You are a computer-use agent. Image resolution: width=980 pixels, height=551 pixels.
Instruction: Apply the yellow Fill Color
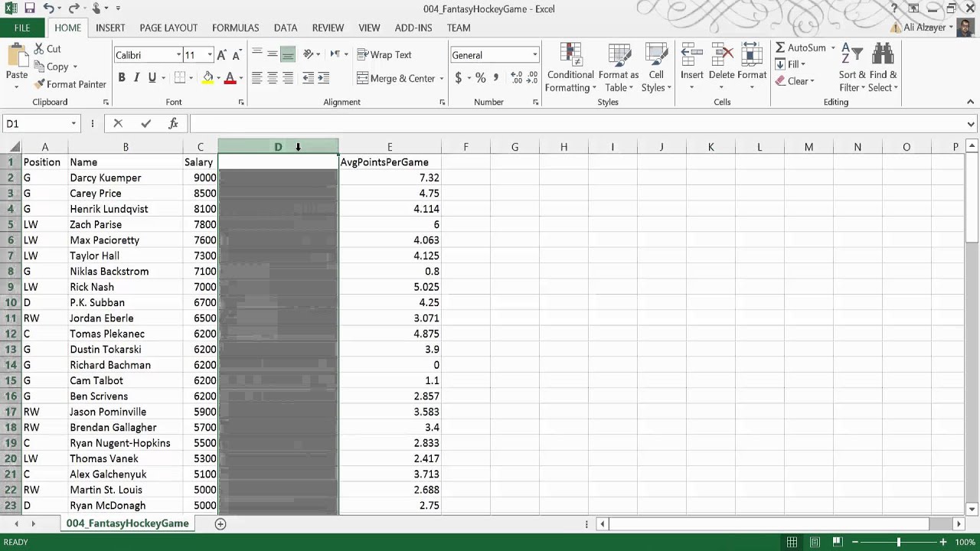(x=207, y=77)
